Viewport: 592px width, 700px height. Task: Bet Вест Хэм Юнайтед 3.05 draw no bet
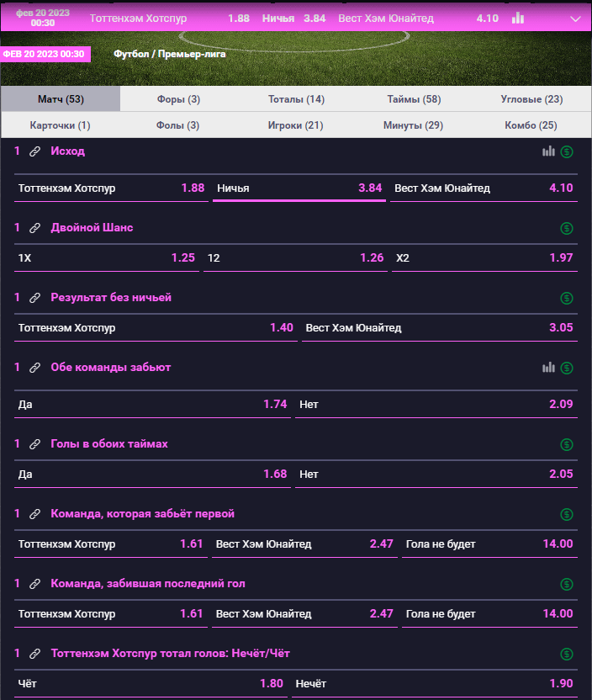click(x=440, y=327)
